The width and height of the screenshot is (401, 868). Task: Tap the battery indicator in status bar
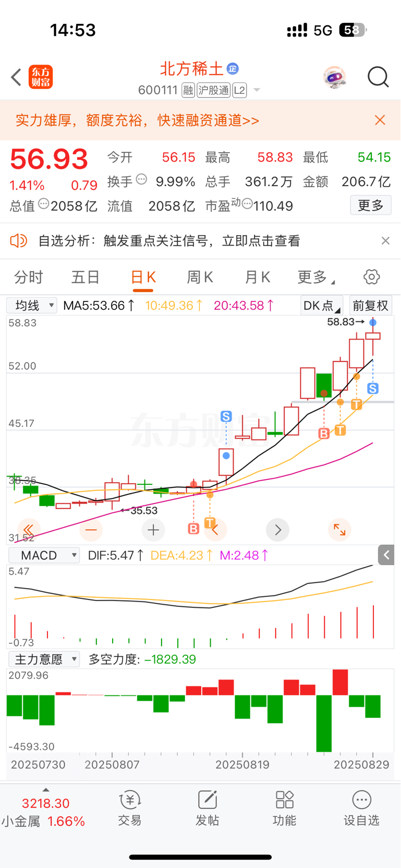(x=353, y=30)
